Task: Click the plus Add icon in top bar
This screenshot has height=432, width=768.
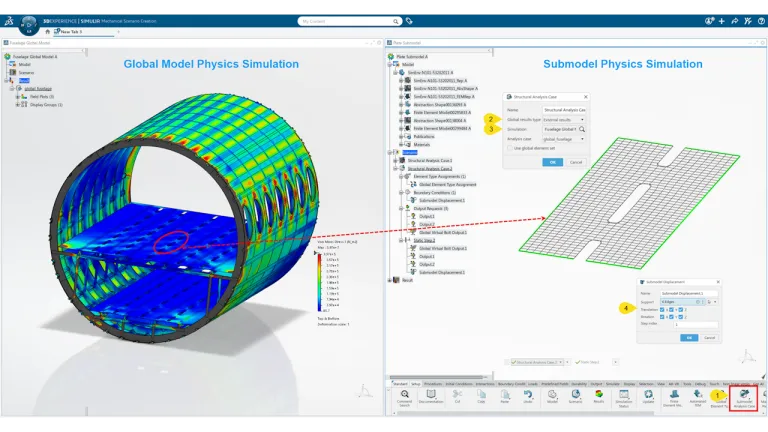Action: coord(721,21)
